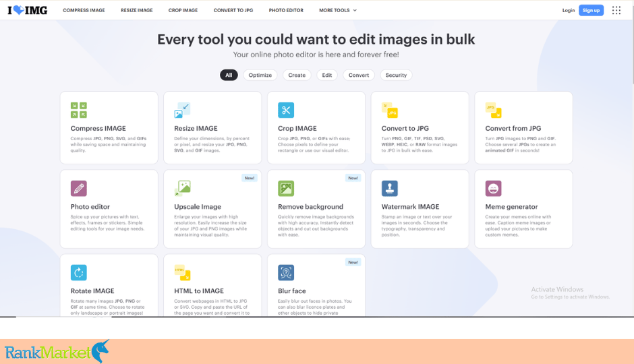Open PHOTO EDITOR in the top menu
634x364 pixels.
pyautogui.click(x=286, y=11)
